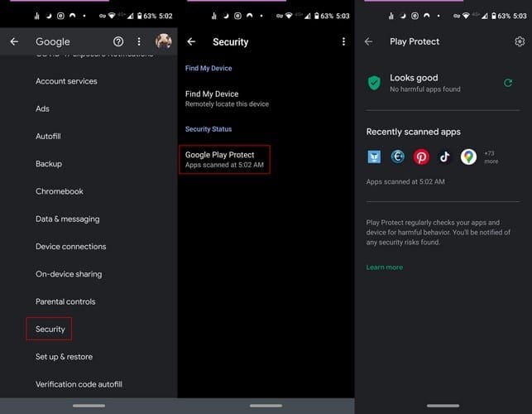This screenshot has height=414, width=532.
Task: Tap navigation pill on Play Protect screen
Action: (x=443, y=406)
